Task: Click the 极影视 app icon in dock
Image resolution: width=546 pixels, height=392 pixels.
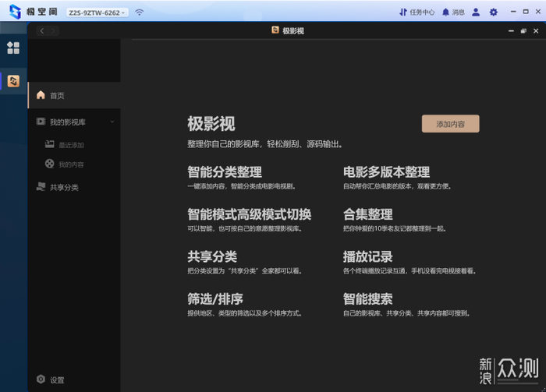Action: [13, 81]
